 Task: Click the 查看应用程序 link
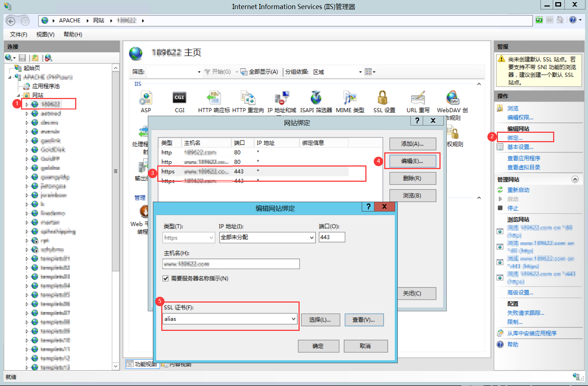pos(524,158)
